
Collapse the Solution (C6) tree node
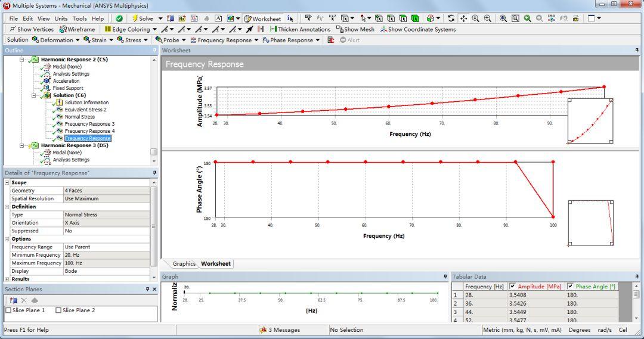point(33,95)
